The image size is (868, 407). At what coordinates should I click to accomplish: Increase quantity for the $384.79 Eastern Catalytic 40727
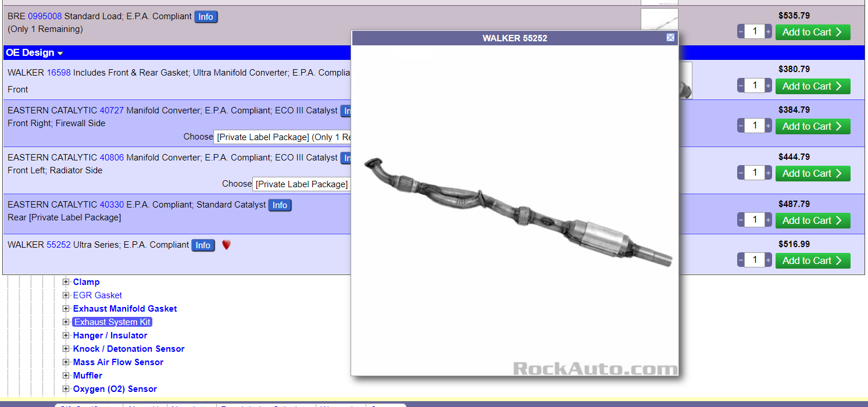(x=768, y=126)
